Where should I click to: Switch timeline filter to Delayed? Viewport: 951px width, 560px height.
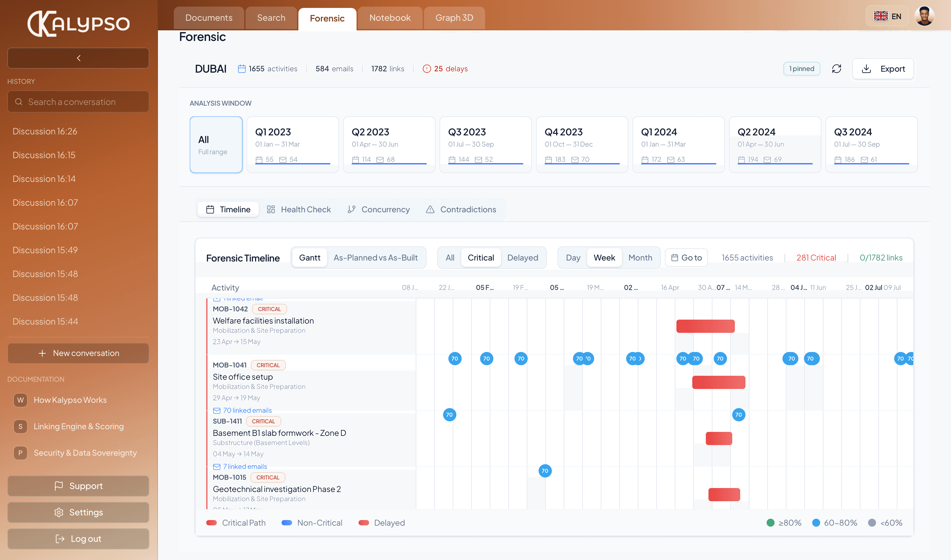tap(522, 257)
